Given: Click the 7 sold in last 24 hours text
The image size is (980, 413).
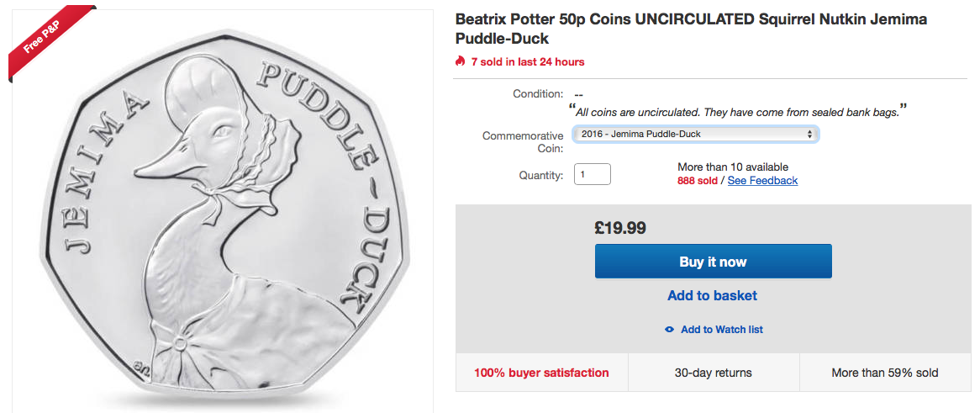Looking at the screenshot, I should pyautogui.click(x=527, y=61).
